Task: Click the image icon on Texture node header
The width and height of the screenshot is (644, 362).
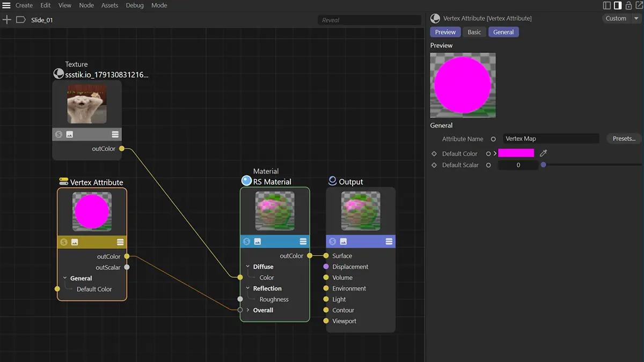Action: coord(70,134)
